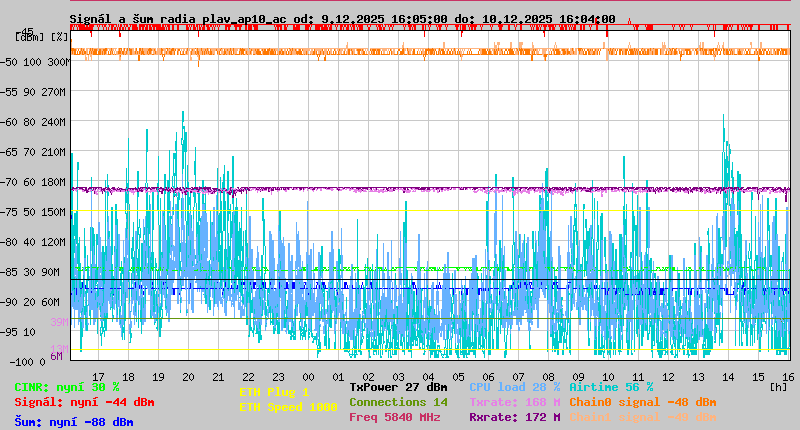
Task: Click the graph title text
Action: [x=342, y=19]
